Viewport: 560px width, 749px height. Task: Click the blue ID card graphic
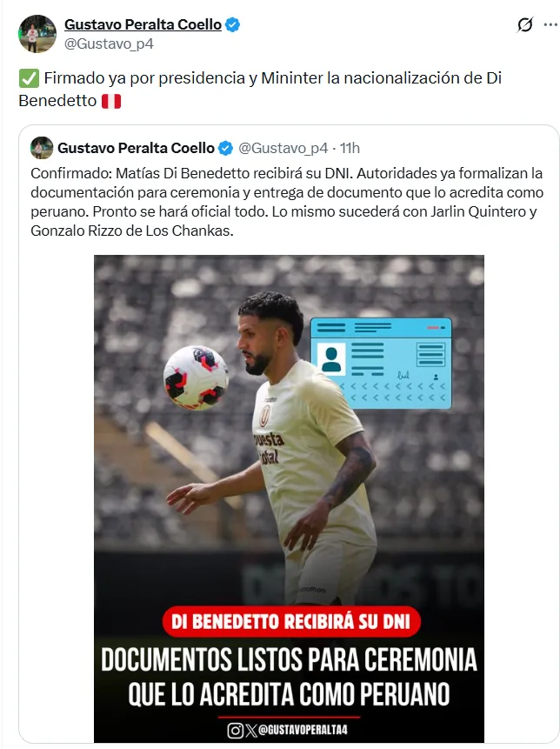(381, 364)
